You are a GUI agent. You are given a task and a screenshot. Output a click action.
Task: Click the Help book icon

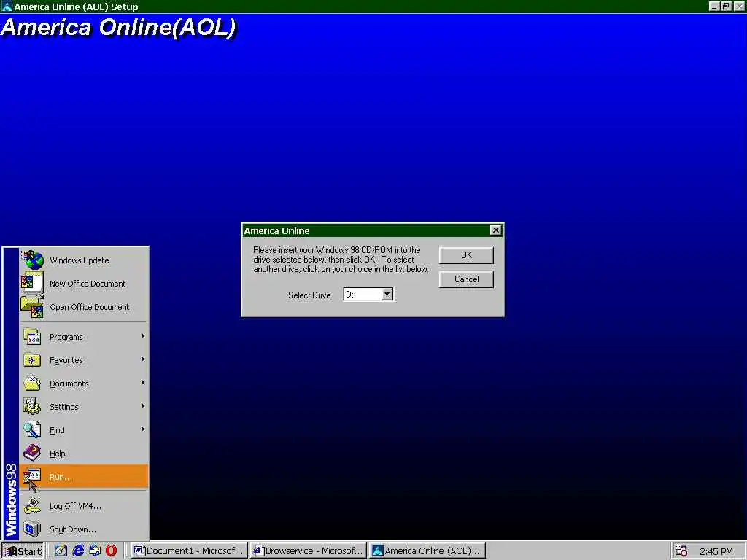tap(32, 453)
